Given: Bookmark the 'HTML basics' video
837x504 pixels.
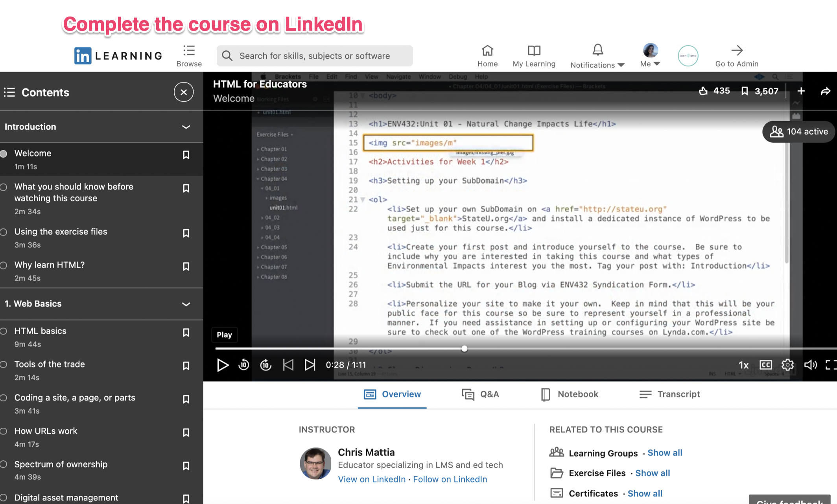Looking at the screenshot, I should (186, 333).
